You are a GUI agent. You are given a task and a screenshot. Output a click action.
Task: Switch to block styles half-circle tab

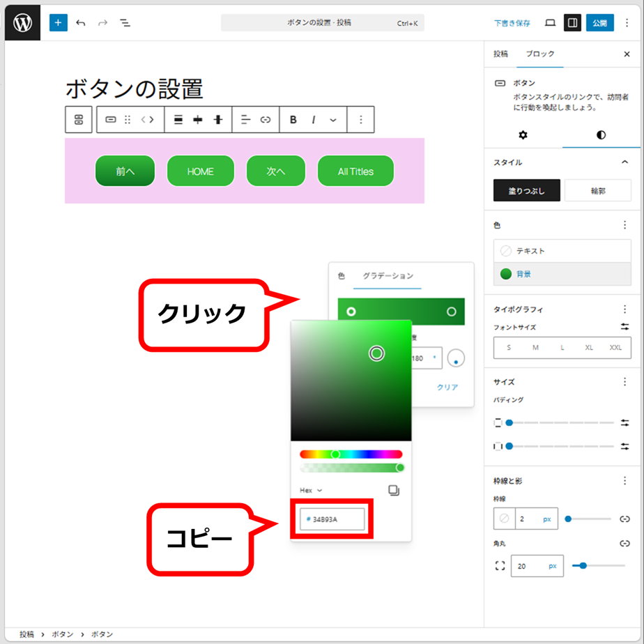point(601,135)
